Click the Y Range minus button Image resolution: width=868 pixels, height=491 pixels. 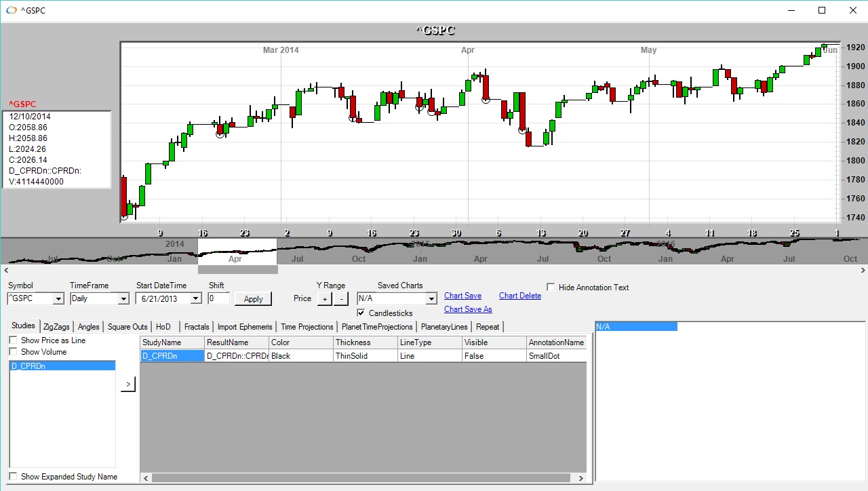[341, 299]
